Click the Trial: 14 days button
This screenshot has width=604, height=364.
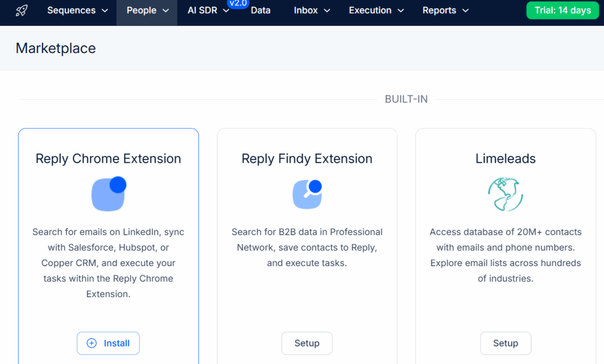pyautogui.click(x=562, y=11)
